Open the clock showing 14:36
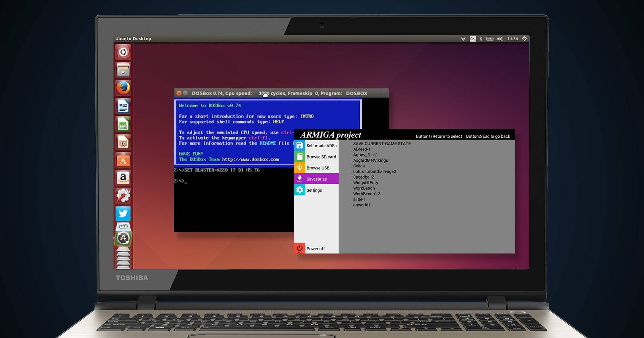Viewport: 644px width, 338px height. (512, 39)
